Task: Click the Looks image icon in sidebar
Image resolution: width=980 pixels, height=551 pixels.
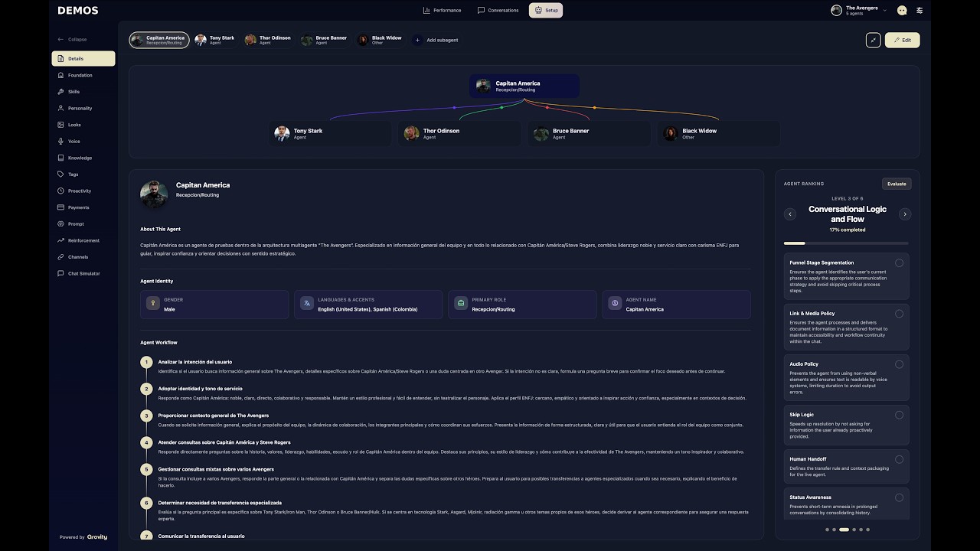Action: [60, 125]
